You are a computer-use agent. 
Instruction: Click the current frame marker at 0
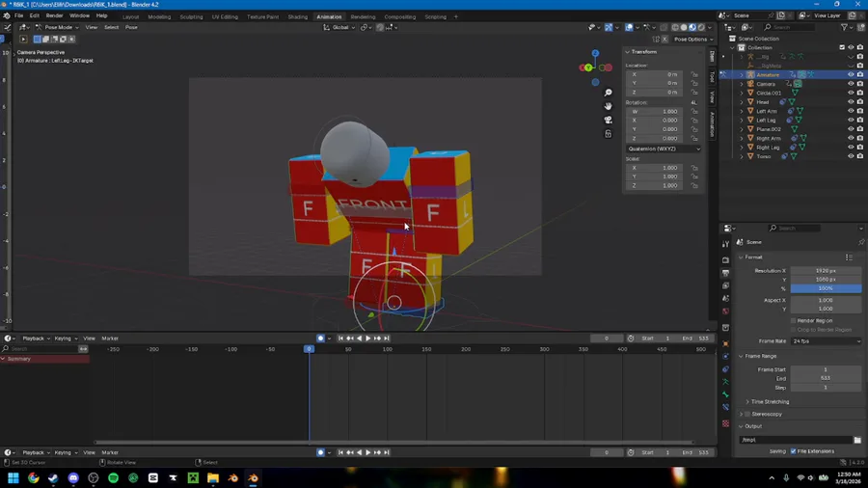point(309,349)
